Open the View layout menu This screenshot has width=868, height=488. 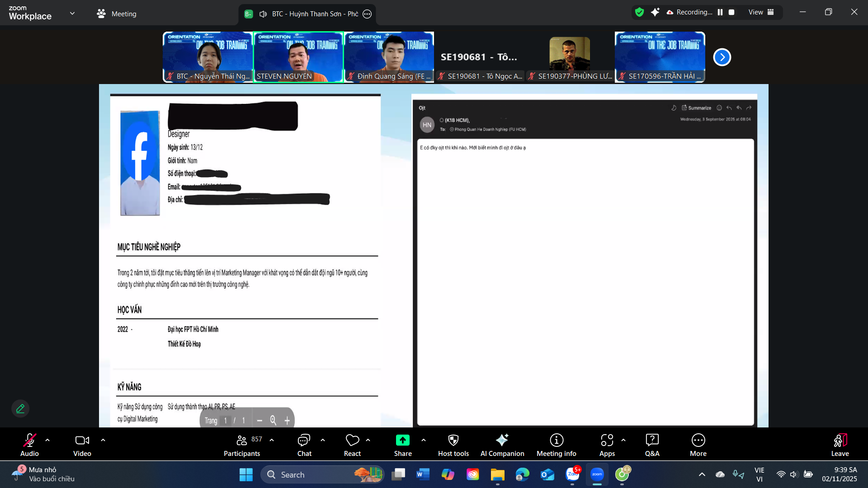click(x=761, y=12)
